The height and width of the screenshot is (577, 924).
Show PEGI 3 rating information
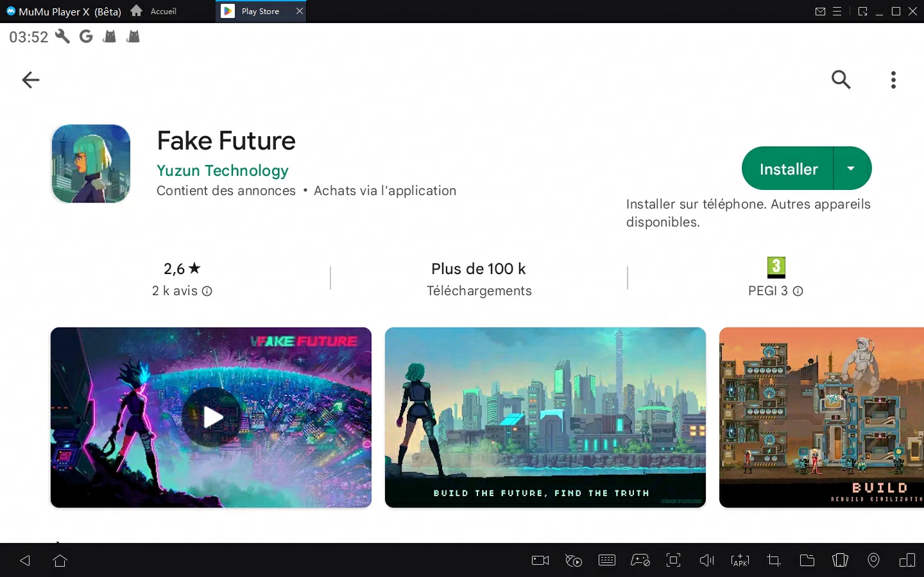click(798, 291)
